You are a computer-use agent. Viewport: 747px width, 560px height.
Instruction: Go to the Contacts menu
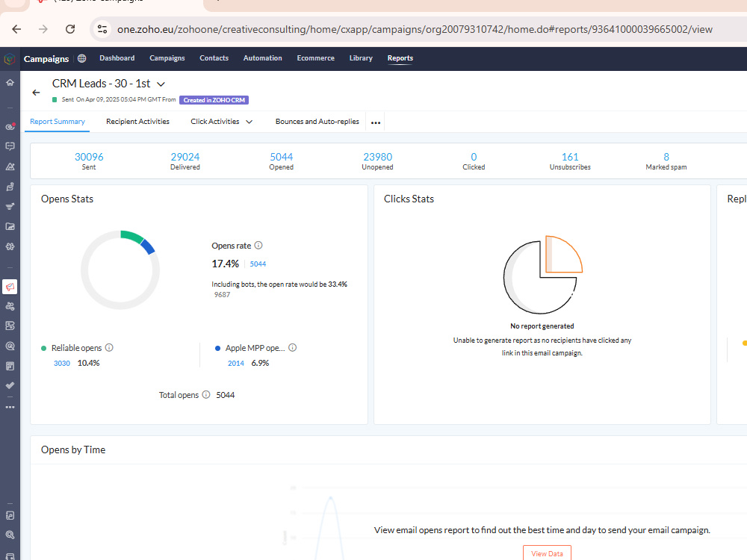pos(214,58)
